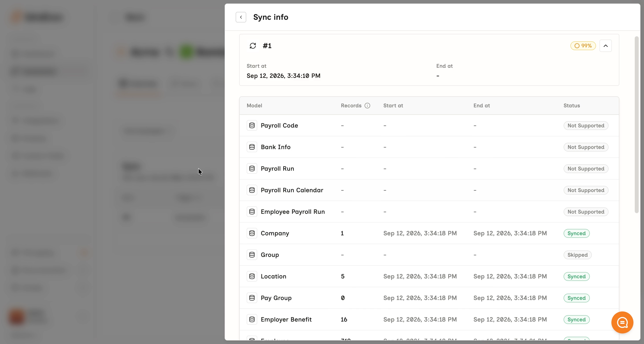644x344 pixels.
Task: Click the Sync info panel title
Action: 271,17
